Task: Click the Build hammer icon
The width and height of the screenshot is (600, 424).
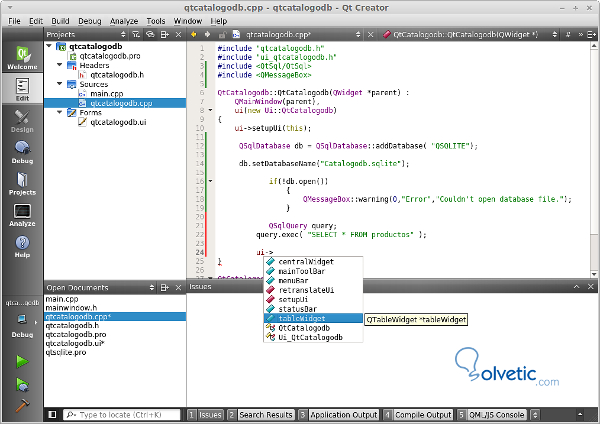Action: point(21,403)
